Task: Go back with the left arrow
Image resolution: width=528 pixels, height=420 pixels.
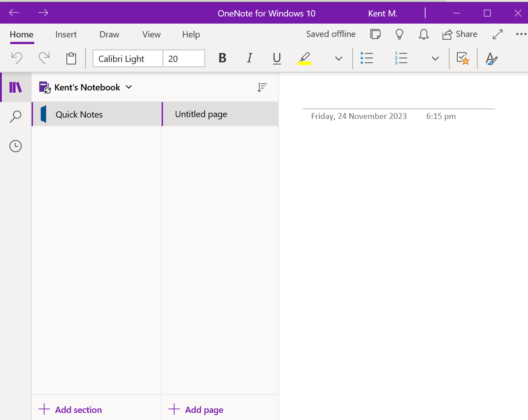Action: (14, 13)
